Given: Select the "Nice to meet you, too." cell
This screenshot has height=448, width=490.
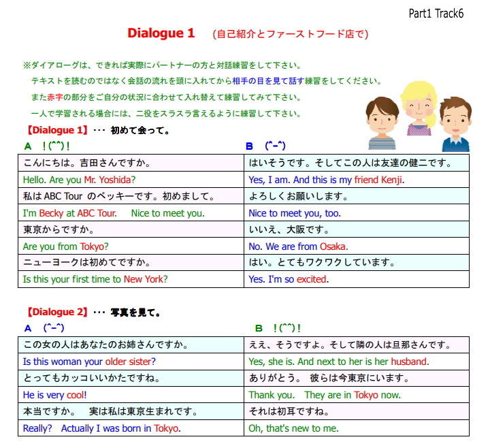Looking at the screenshot, I should pos(295,213).
